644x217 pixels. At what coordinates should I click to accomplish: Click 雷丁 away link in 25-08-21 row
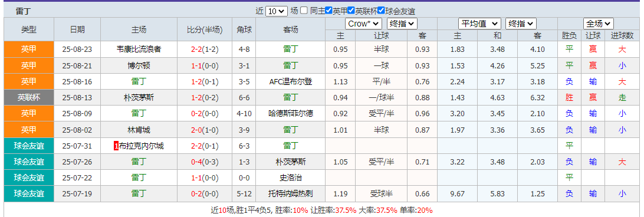(x=291, y=66)
